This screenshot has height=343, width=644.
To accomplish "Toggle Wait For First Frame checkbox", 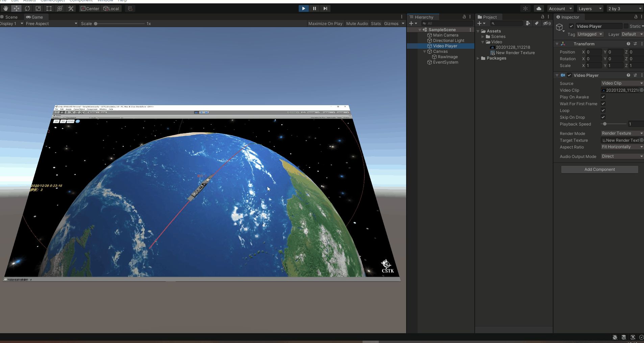I will tap(603, 104).
